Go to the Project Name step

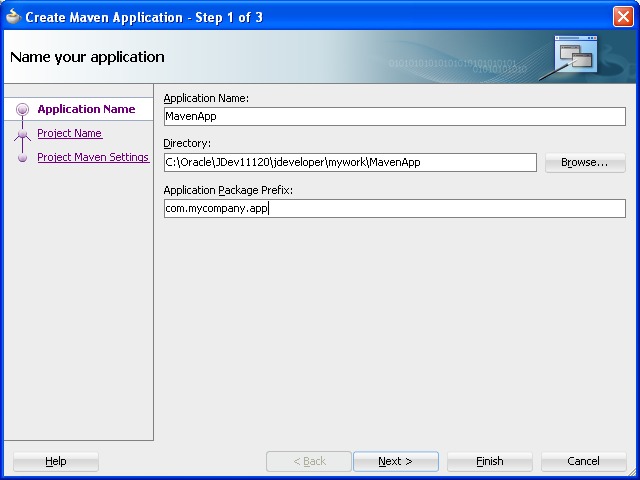click(x=69, y=133)
